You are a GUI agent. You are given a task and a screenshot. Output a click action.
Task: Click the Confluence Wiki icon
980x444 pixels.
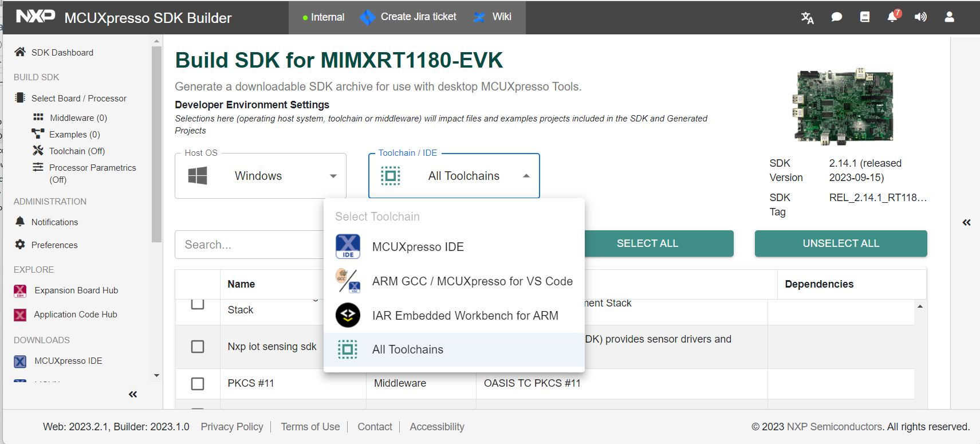(x=479, y=17)
